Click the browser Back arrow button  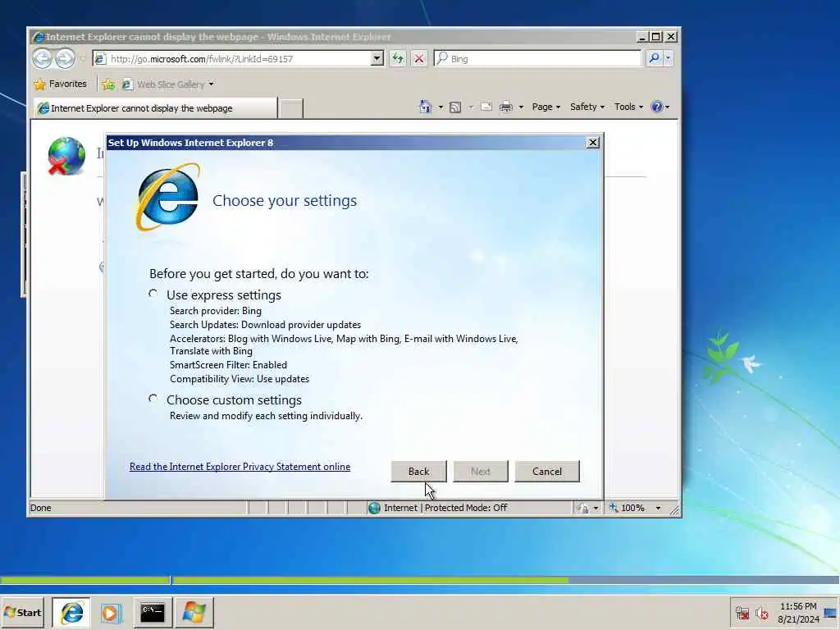(43, 58)
